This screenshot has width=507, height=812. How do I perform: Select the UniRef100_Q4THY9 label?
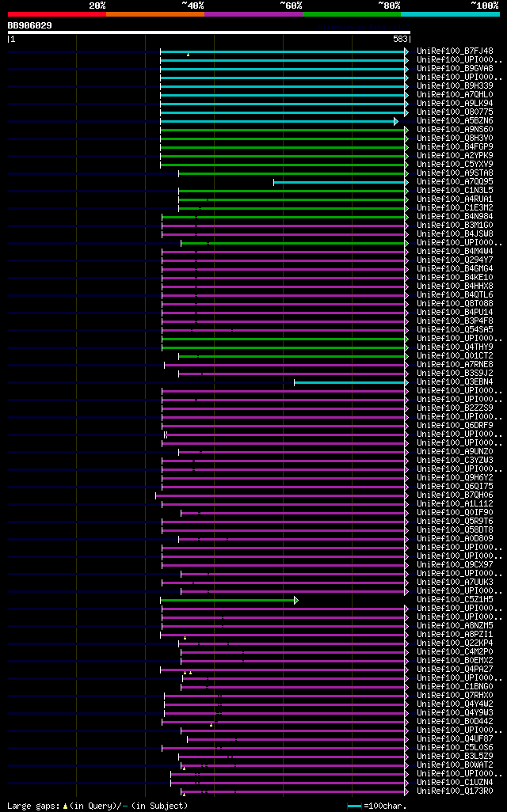pyautogui.click(x=456, y=347)
